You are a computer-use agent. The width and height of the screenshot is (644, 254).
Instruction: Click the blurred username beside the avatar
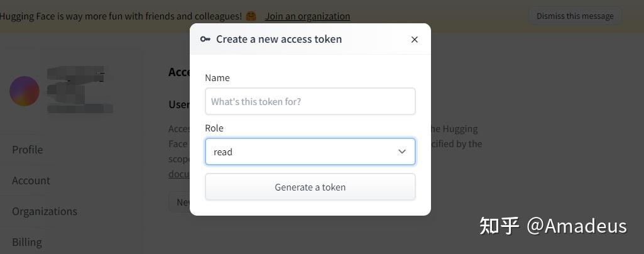click(79, 90)
